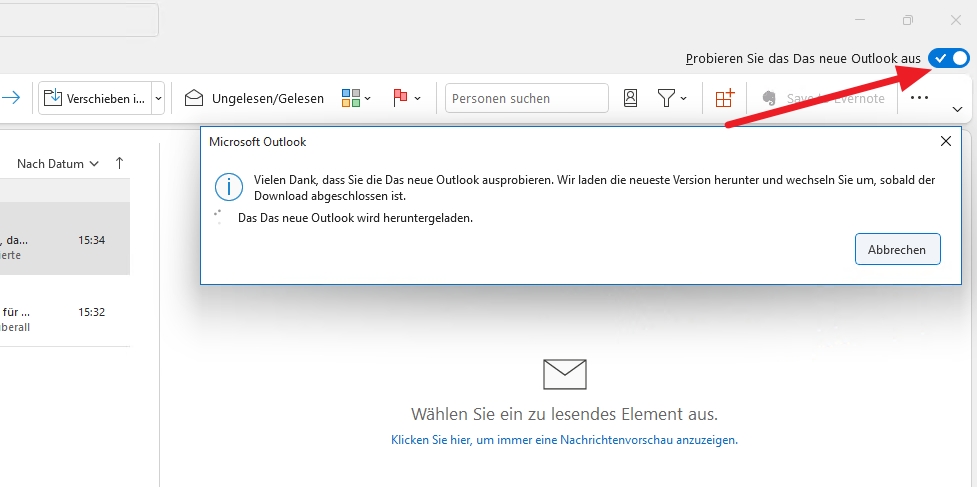Click Abbrechen to cancel the download
The image size is (977, 487).
(x=897, y=249)
